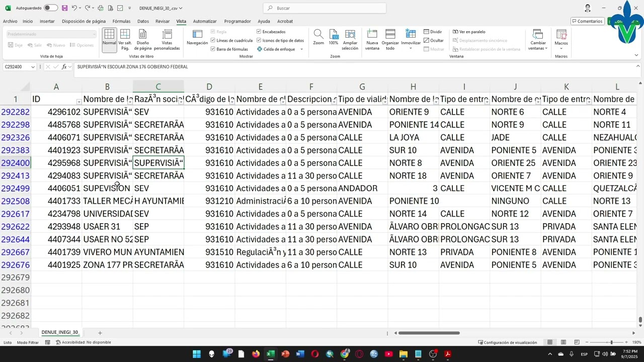Switch to the Datos tab
644x362 pixels.
click(x=143, y=21)
